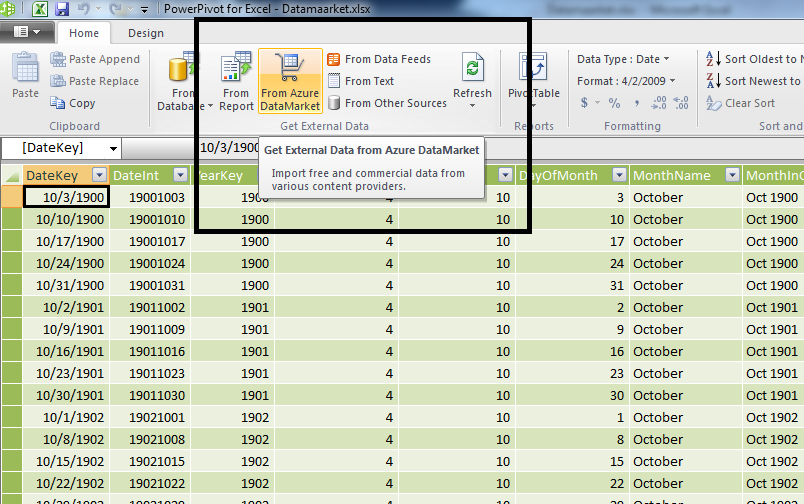This screenshot has width=804, height=504.
Task: Click the Excel icon in title bar
Action: 40,9
